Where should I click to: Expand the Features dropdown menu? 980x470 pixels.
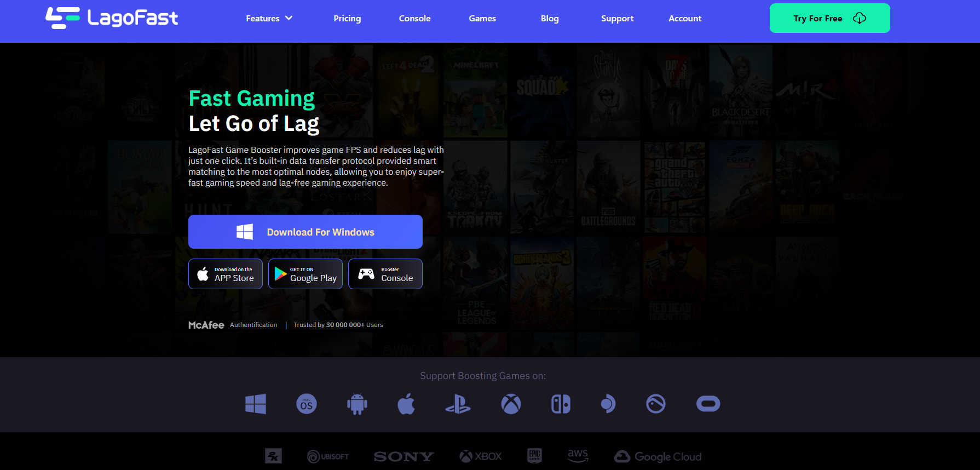click(x=269, y=18)
